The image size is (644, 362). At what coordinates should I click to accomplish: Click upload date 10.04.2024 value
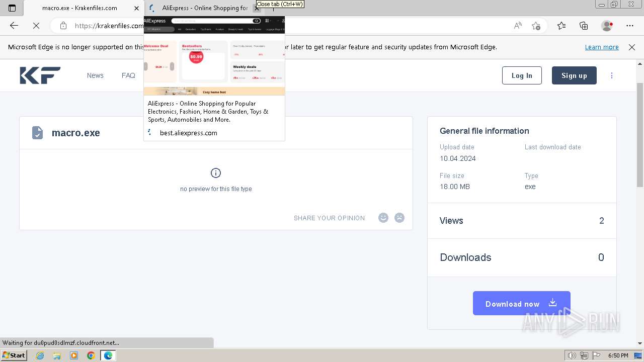pyautogui.click(x=458, y=158)
